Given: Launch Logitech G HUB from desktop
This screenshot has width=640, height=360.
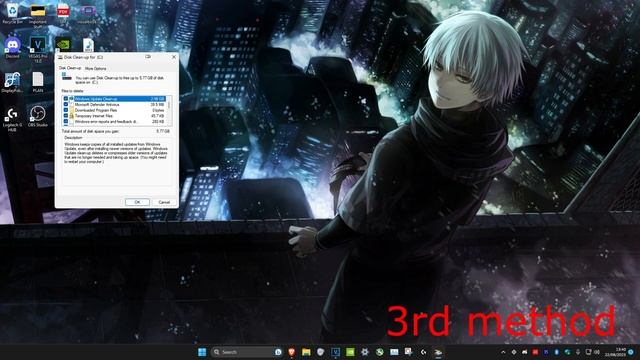Looking at the screenshot, I should (x=12, y=119).
